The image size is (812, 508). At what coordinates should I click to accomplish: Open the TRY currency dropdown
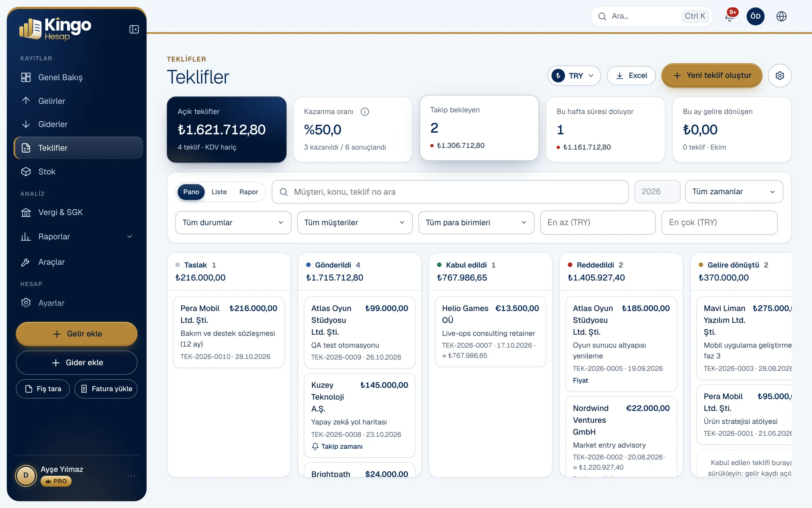pyautogui.click(x=574, y=76)
